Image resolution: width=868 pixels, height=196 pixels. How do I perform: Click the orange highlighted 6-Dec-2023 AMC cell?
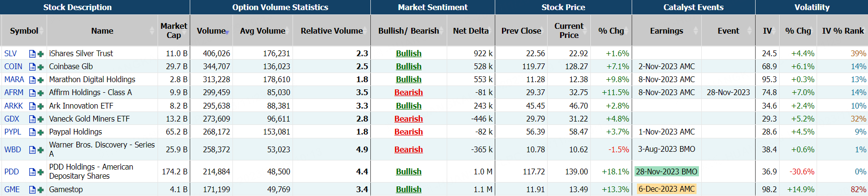666,189
